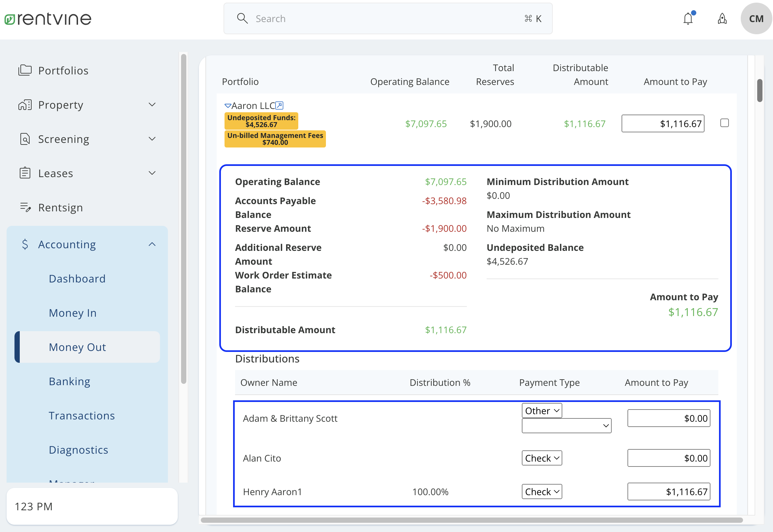
Task: Collapse the Aaron LLC portfolio details
Action: point(228,106)
